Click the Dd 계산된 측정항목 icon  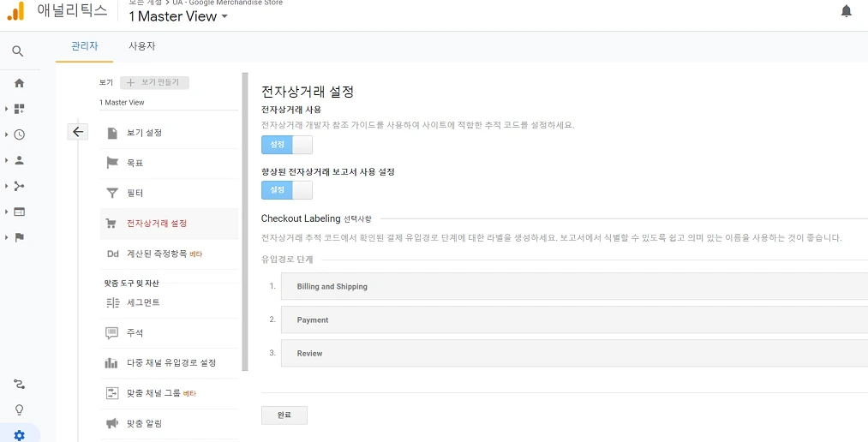click(x=113, y=254)
